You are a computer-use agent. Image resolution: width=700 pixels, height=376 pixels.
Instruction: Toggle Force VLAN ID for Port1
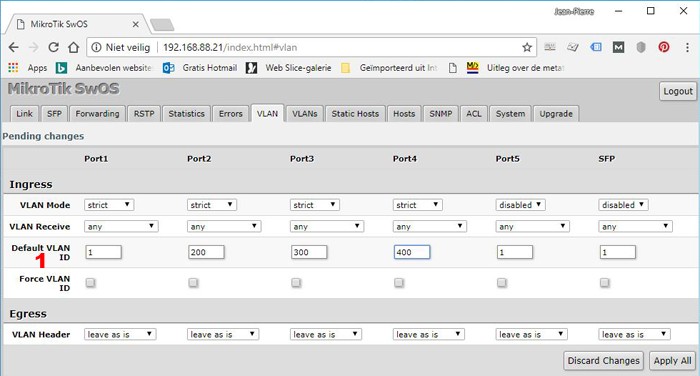tap(90, 283)
